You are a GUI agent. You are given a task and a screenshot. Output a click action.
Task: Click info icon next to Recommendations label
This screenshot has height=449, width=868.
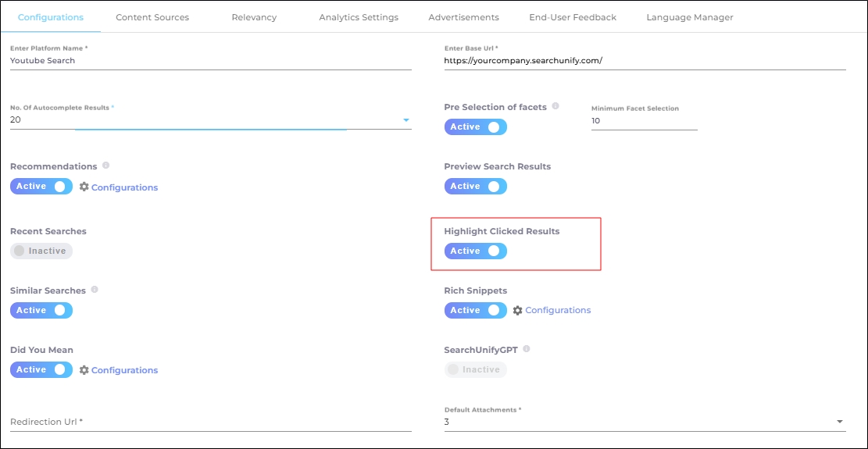point(105,166)
